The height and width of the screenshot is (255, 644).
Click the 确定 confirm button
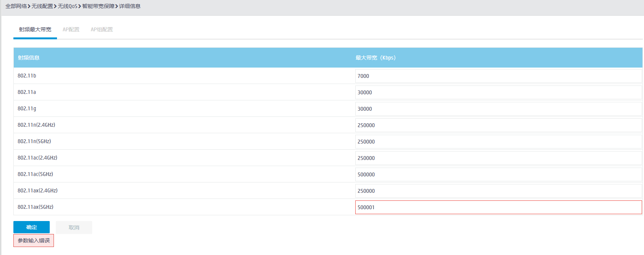tap(31, 227)
